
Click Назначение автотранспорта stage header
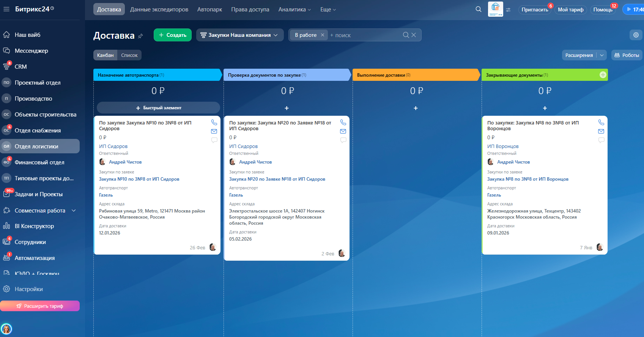tap(157, 75)
